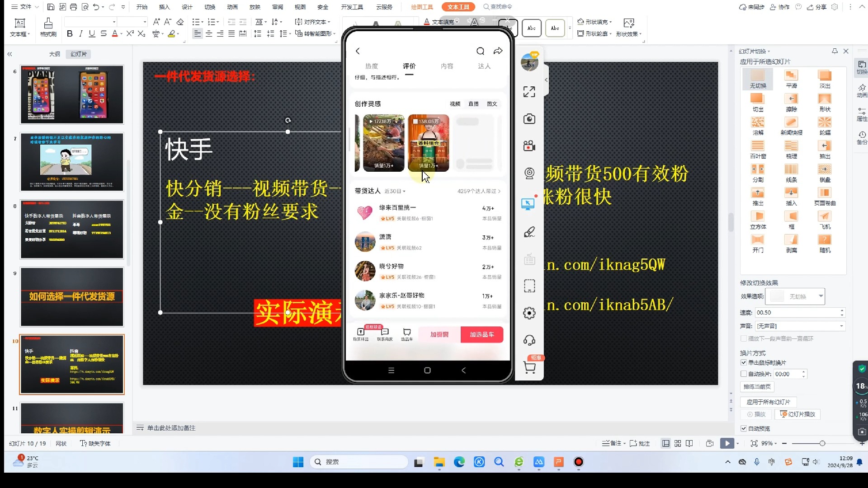Apply strikethrough formatting
Viewport: 868px width, 488px height.
pyautogui.click(x=104, y=33)
